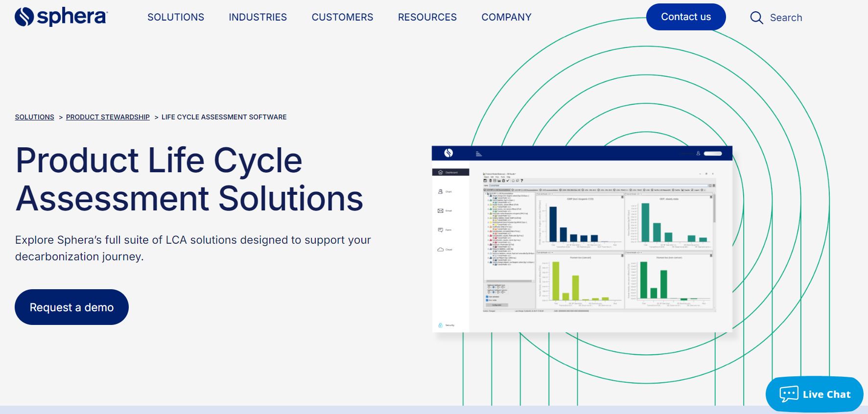Open the RESOURCES navigation menu
Screen dimensions: 868x414
pyautogui.click(x=427, y=17)
